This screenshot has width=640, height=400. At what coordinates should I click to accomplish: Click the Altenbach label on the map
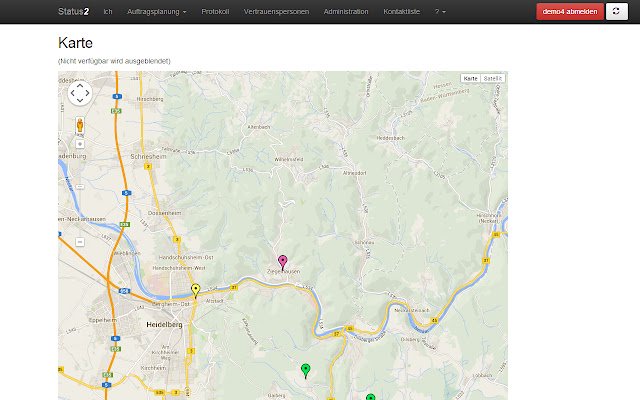(258, 127)
